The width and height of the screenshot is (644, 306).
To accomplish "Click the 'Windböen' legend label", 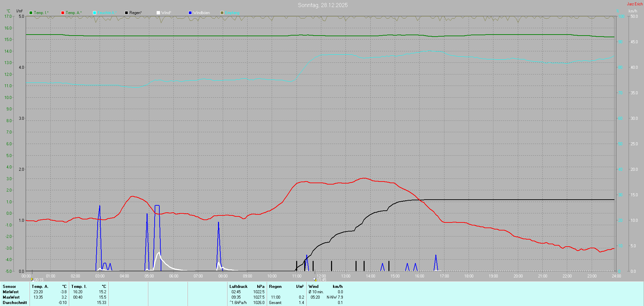I will [x=201, y=13].
